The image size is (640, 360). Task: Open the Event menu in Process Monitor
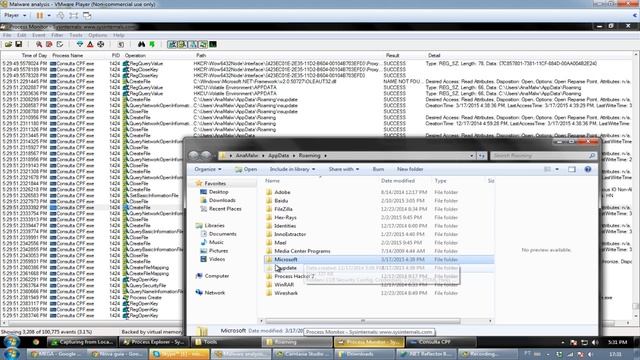39,36
